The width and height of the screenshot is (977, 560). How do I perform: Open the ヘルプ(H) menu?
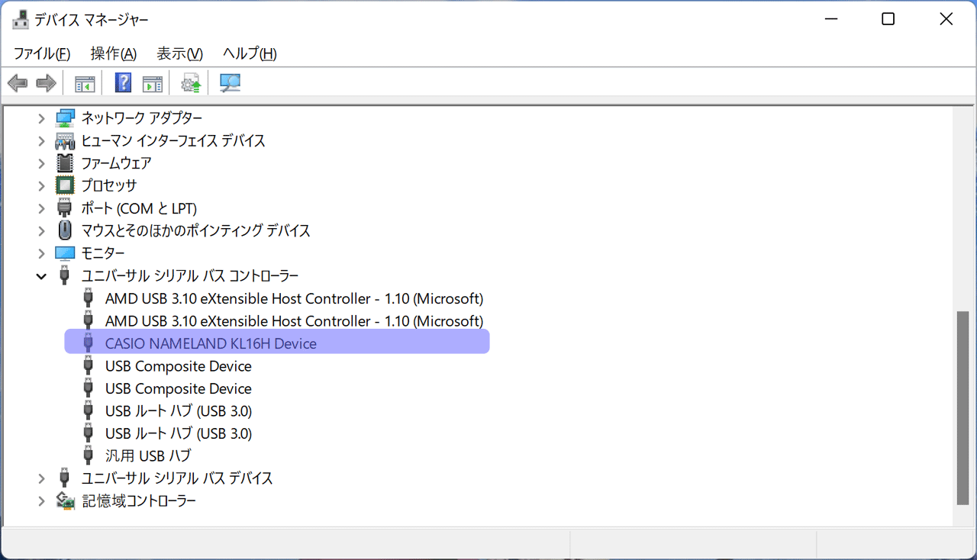(250, 53)
